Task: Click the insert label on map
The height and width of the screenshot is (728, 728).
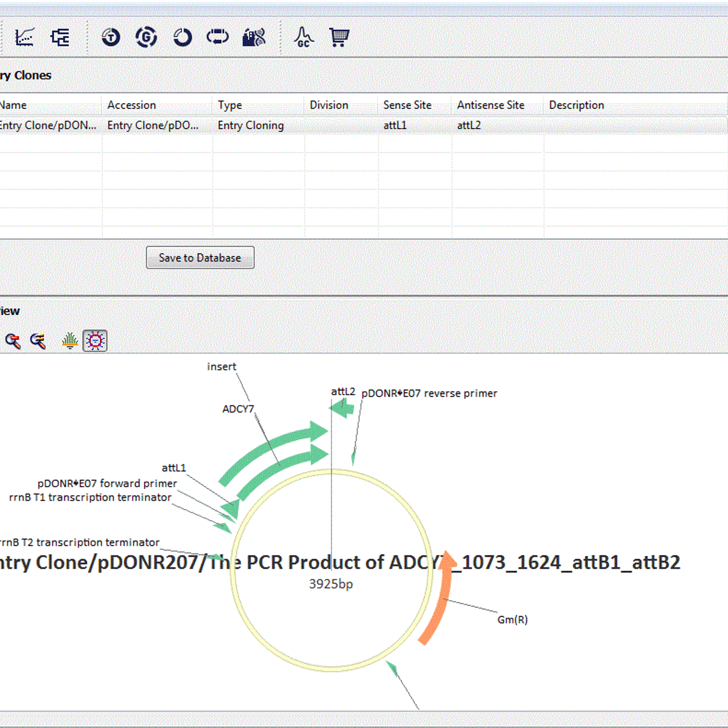Action: (222, 367)
